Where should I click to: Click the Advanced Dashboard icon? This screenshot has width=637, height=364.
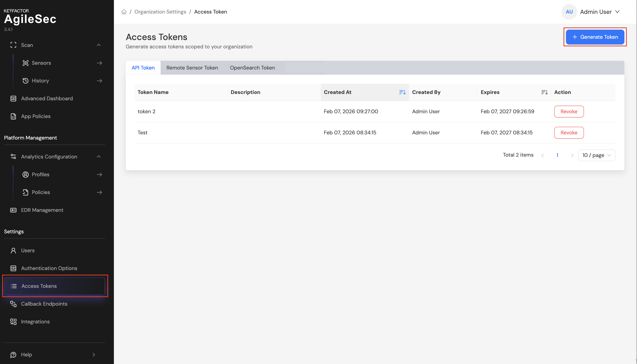[x=13, y=98]
